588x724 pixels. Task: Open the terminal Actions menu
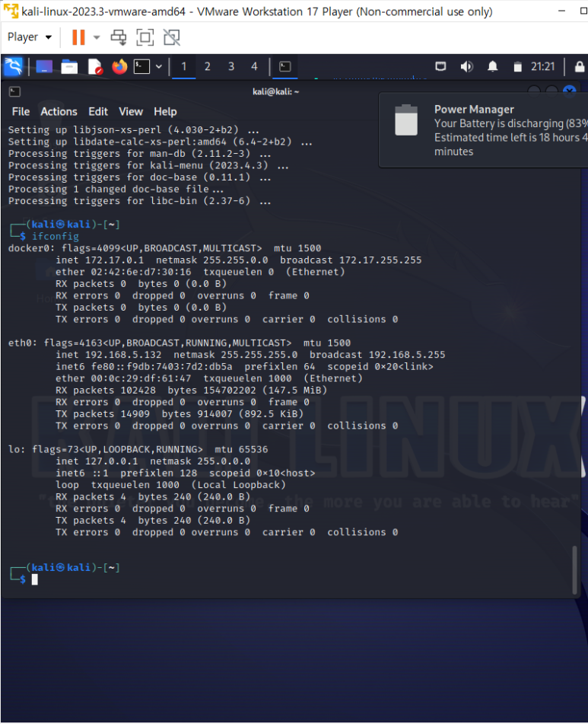[59, 112]
